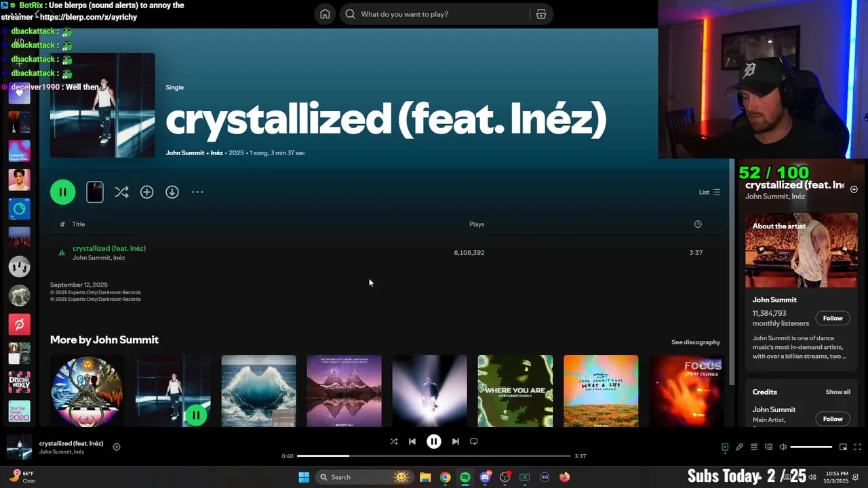Open Firefox from the taskbar
Screen dimensions: 868x488
(x=564, y=477)
